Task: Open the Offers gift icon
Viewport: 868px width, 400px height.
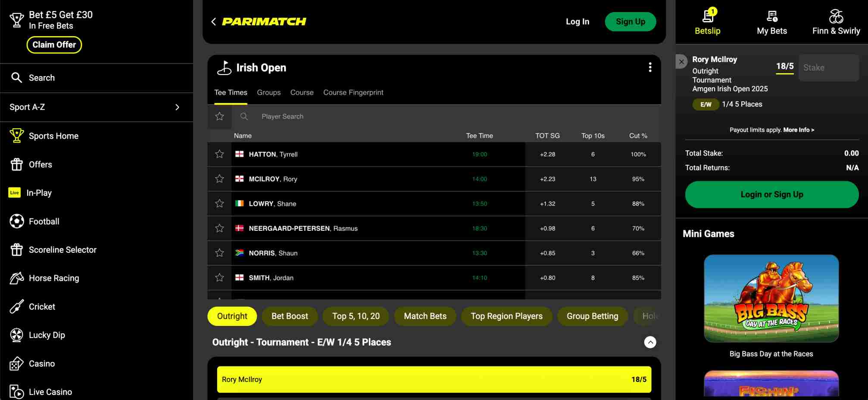Action: click(x=16, y=164)
